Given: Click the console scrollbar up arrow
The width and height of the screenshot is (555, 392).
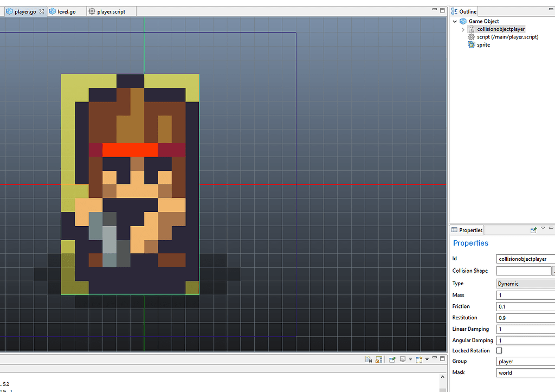Looking at the screenshot, I should [442, 376].
